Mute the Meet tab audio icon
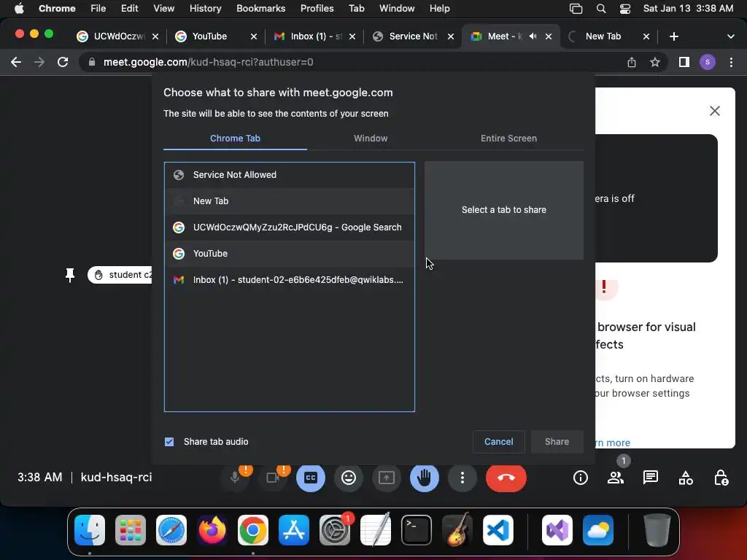The image size is (747, 560). click(533, 36)
